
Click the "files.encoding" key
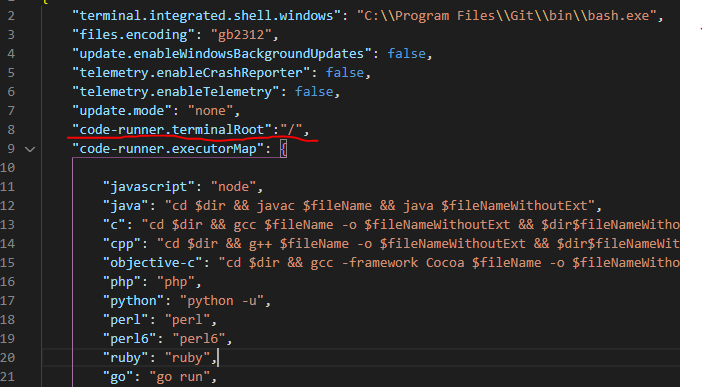(x=133, y=35)
